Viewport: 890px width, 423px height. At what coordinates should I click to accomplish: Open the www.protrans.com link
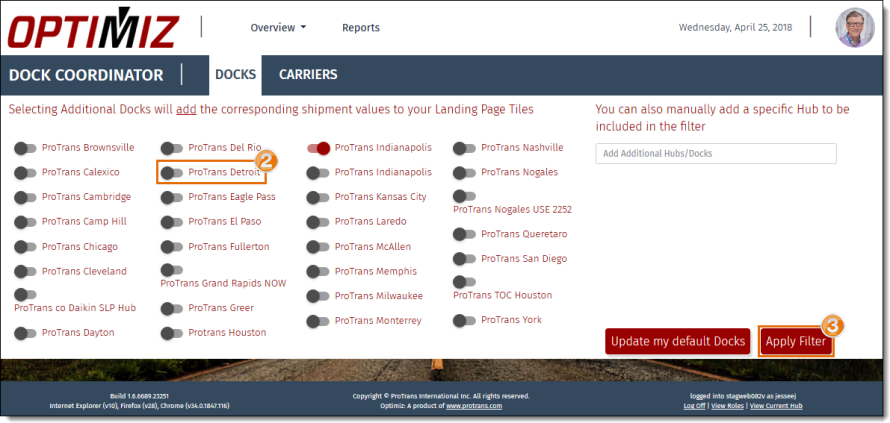pos(473,406)
